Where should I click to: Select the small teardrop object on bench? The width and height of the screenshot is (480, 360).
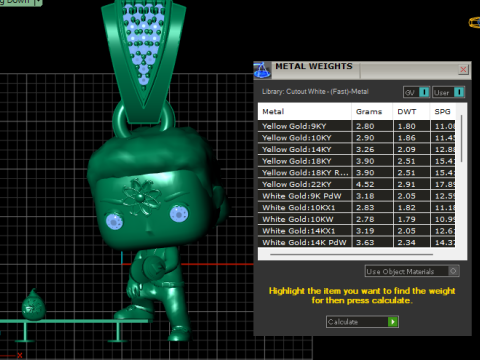click(x=33, y=304)
